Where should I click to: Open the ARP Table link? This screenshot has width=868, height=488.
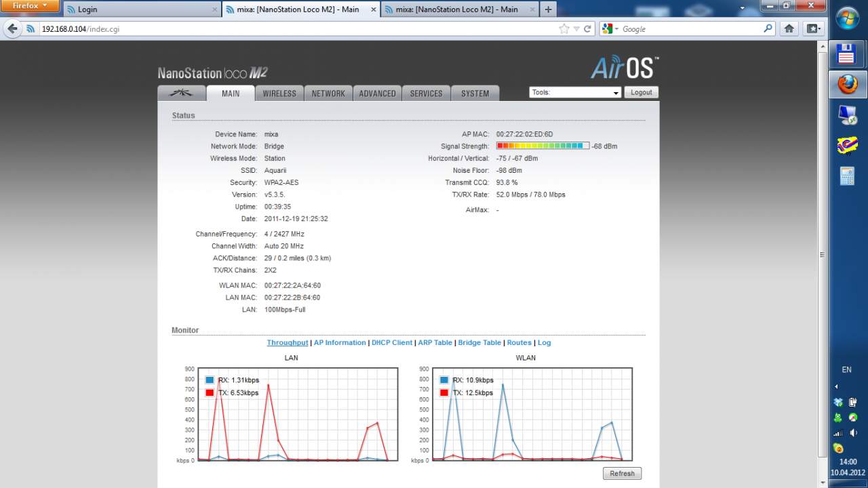[435, 343]
